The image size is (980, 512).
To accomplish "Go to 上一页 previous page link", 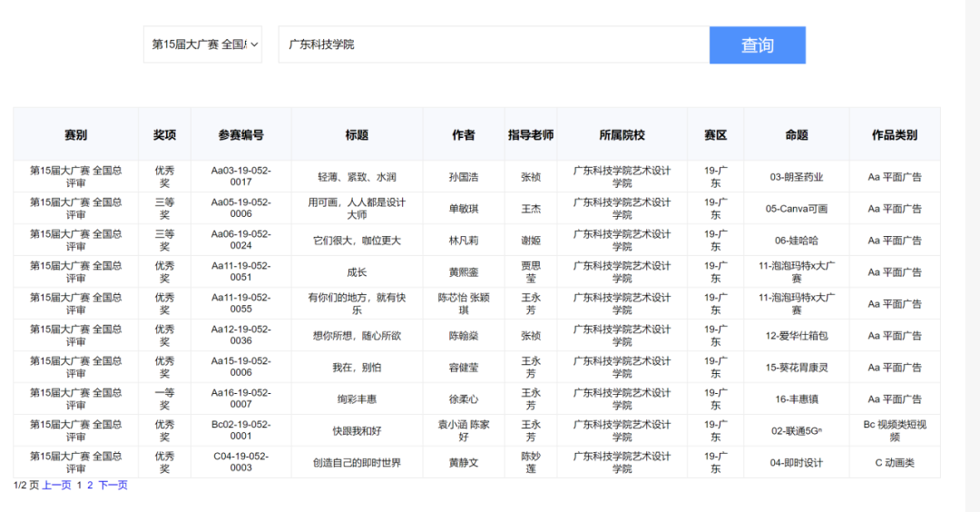I will 56,485.
